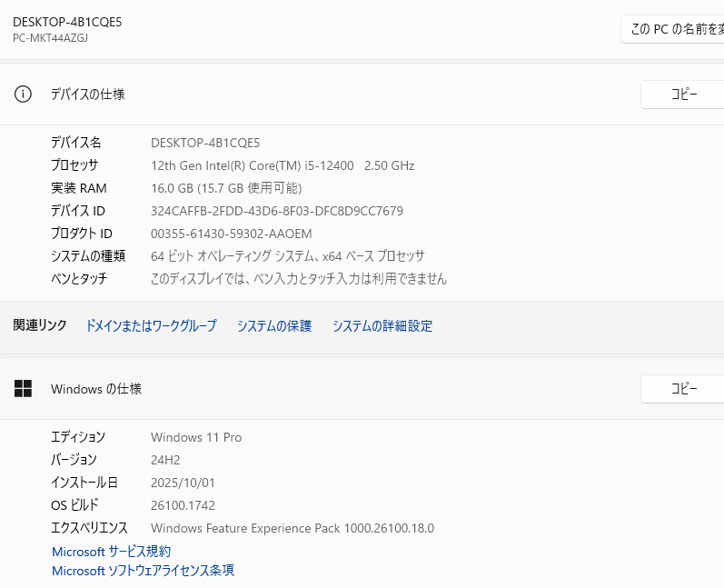Collapse the Windows の仕様 section heading
The width and height of the screenshot is (724, 588).
click(x=96, y=389)
